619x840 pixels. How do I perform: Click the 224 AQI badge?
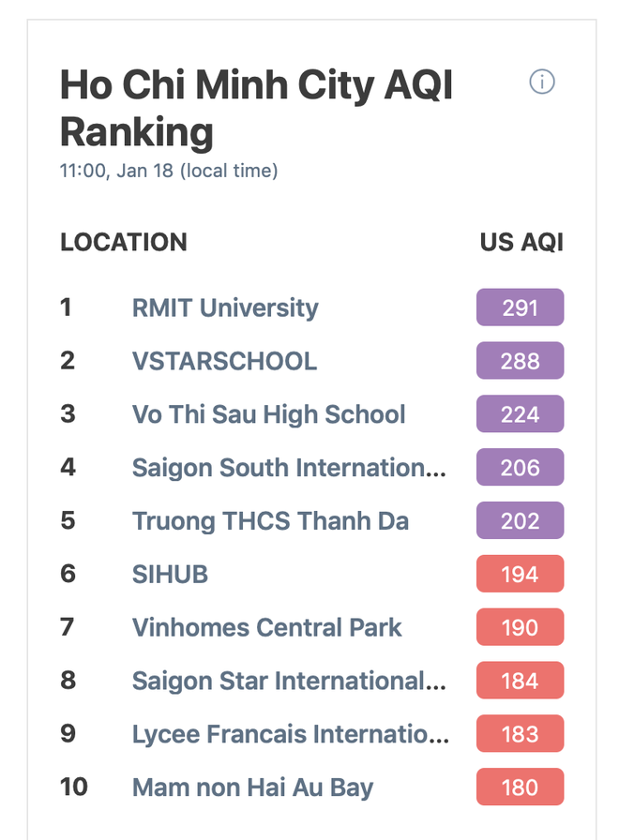pyautogui.click(x=520, y=414)
